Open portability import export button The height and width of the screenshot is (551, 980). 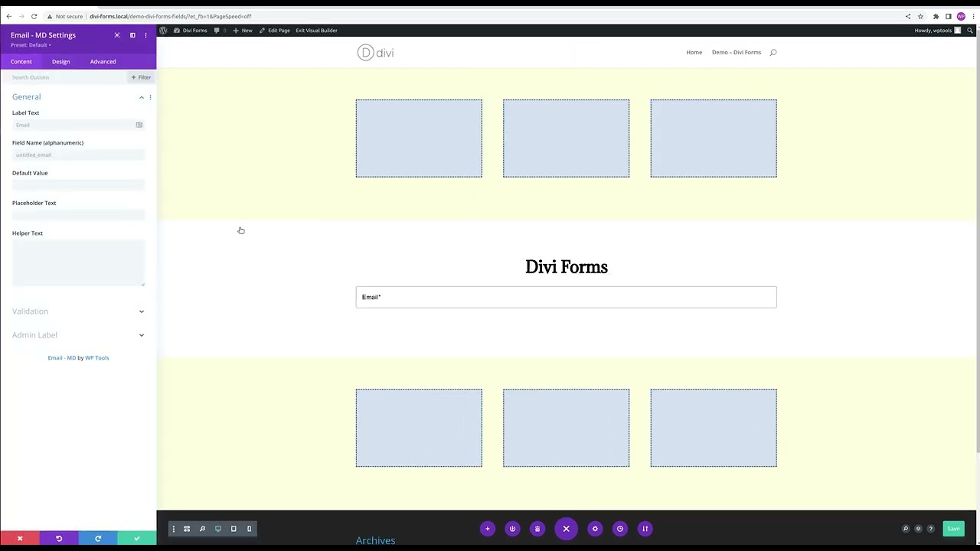(x=645, y=529)
